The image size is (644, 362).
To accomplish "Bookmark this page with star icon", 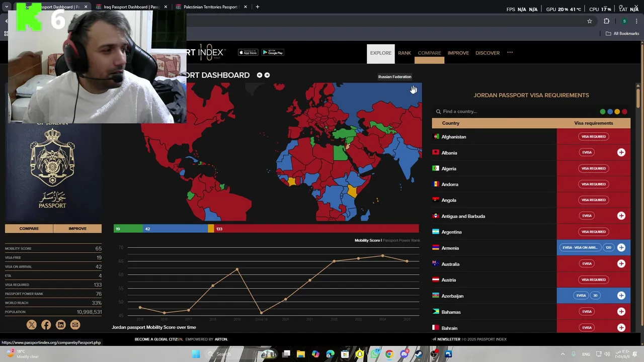I will [x=590, y=21].
